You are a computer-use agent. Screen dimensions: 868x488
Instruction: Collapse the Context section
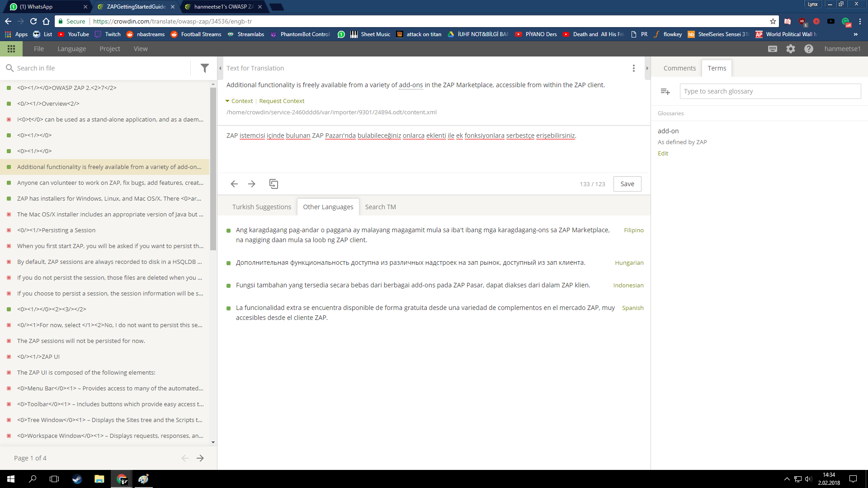(239, 101)
